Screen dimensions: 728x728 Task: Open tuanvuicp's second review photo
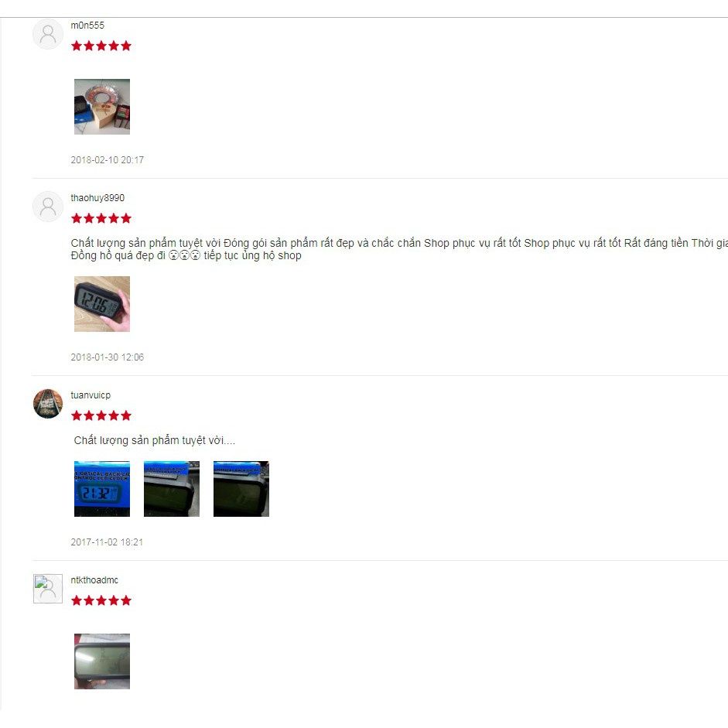(x=172, y=489)
